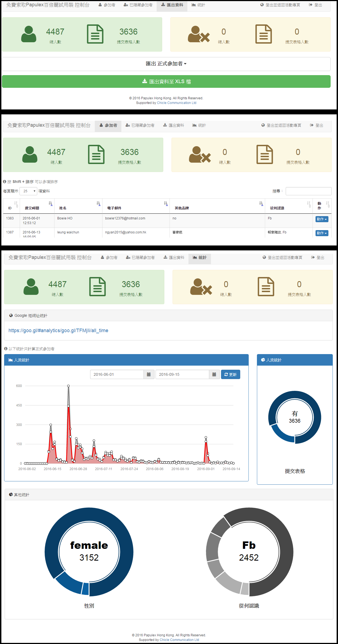Viewport: 338px width, 644px height.
Task: Click the 搜尋 search input field
Action: [x=308, y=191]
